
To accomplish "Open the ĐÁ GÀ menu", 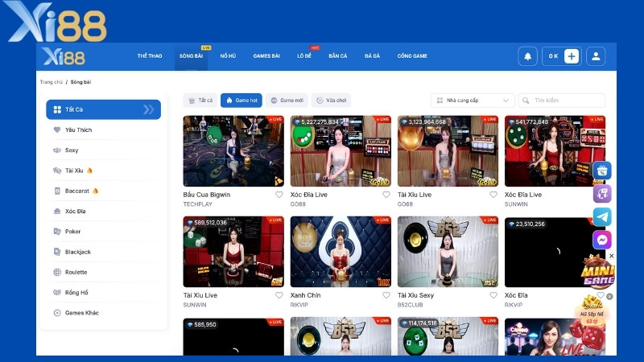I will 372,56.
